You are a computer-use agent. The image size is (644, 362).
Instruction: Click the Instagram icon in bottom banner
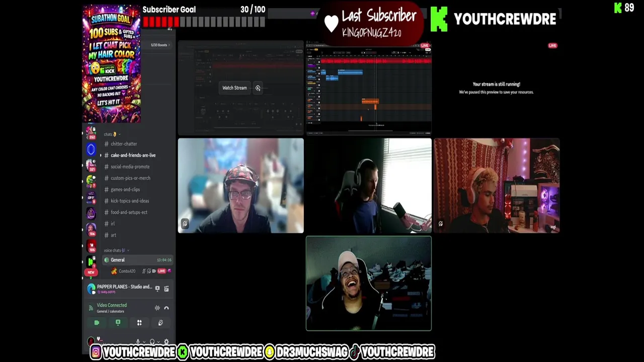tap(96, 352)
